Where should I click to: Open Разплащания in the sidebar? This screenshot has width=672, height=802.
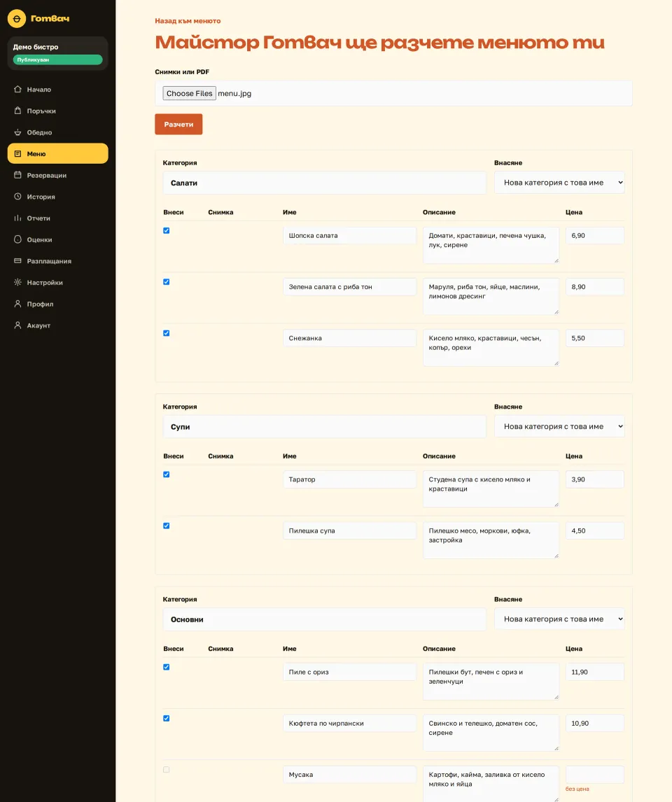[58, 261]
